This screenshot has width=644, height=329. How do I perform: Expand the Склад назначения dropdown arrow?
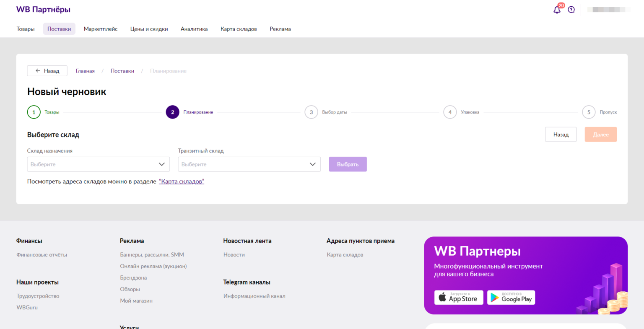162,164
